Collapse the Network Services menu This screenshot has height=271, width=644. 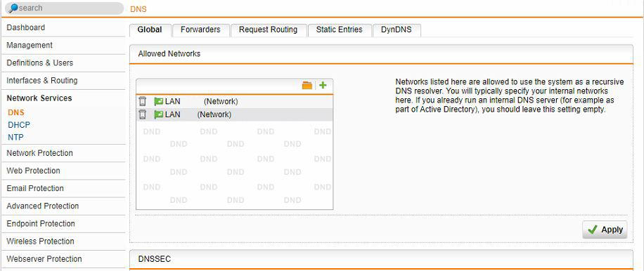63,98
